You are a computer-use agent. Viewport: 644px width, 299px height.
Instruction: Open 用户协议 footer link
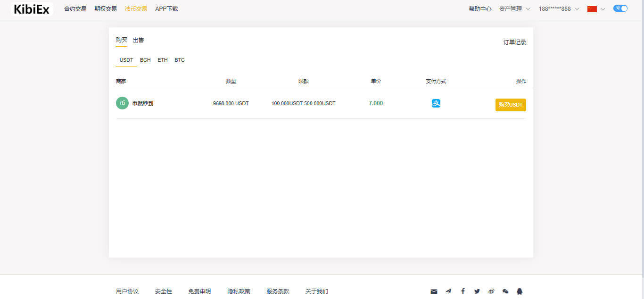click(x=127, y=291)
